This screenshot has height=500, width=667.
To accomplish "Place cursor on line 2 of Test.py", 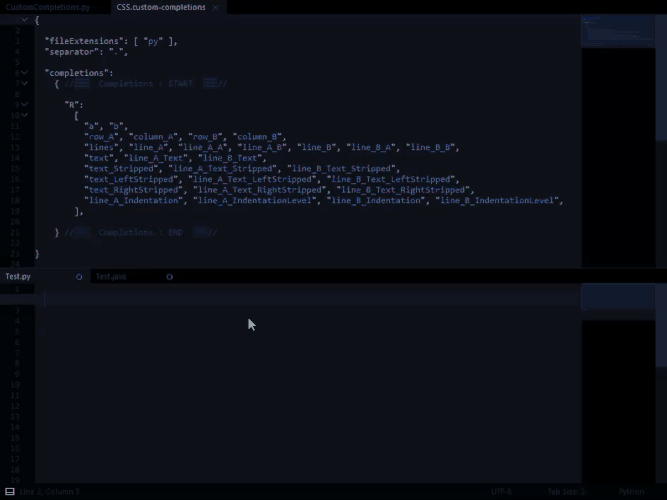I will tap(308, 300).
